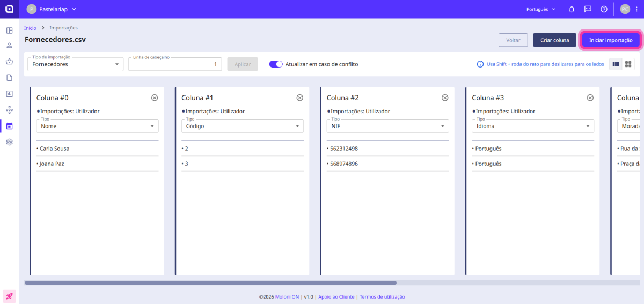
Task: Open Moloni ON footer link
Action: pyautogui.click(x=288, y=296)
